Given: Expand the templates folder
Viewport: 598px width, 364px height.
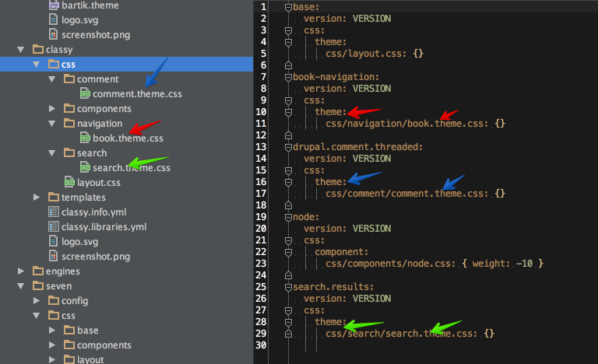Looking at the screenshot, I should [37, 197].
